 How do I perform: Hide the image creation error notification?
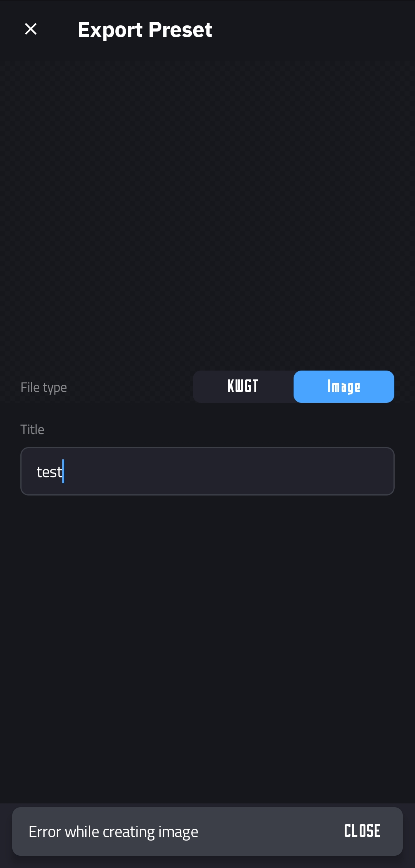pyautogui.click(x=362, y=831)
